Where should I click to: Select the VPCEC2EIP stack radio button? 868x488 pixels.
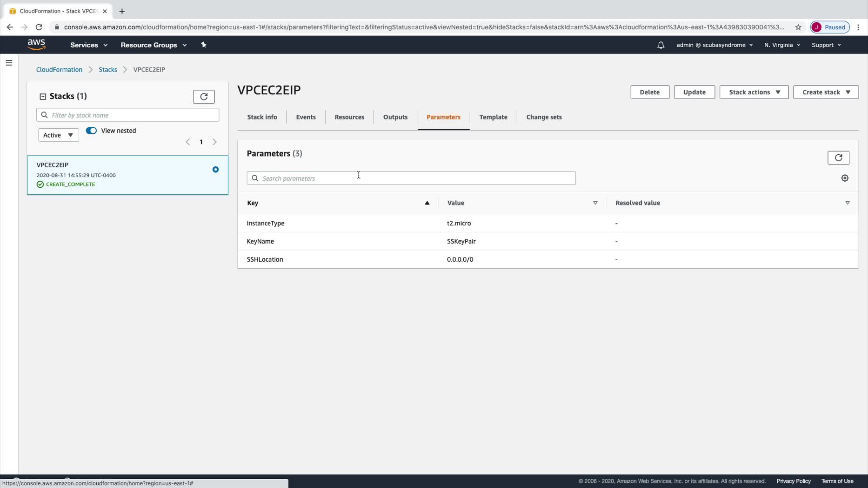click(x=215, y=170)
